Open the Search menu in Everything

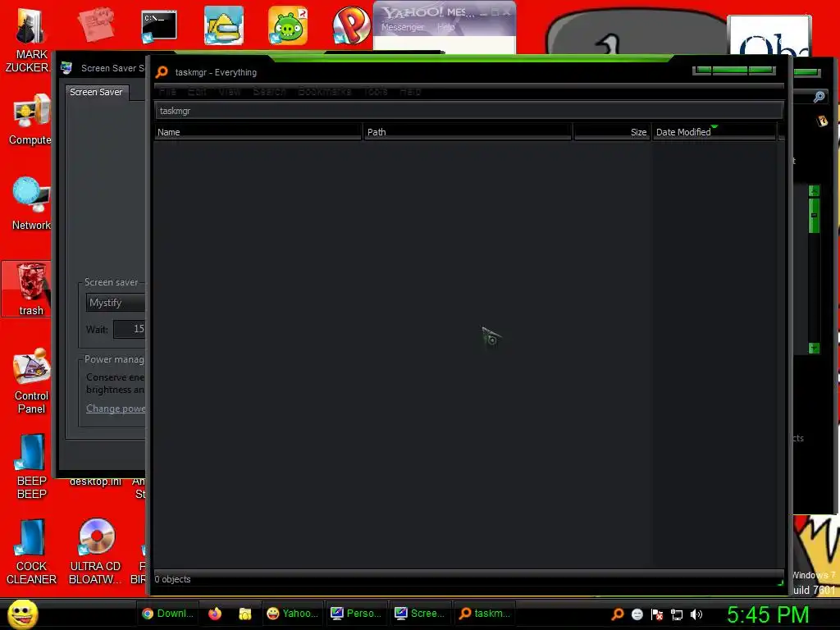click(x=269, y=92)
